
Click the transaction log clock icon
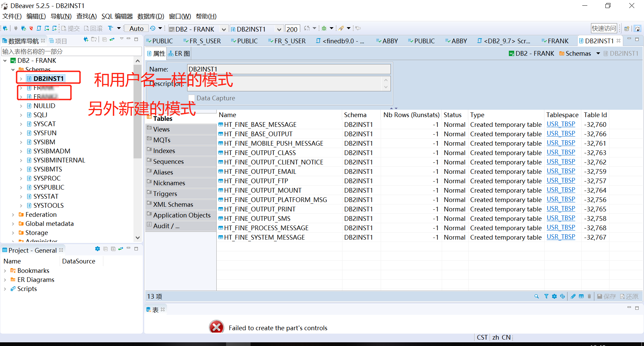153,29
